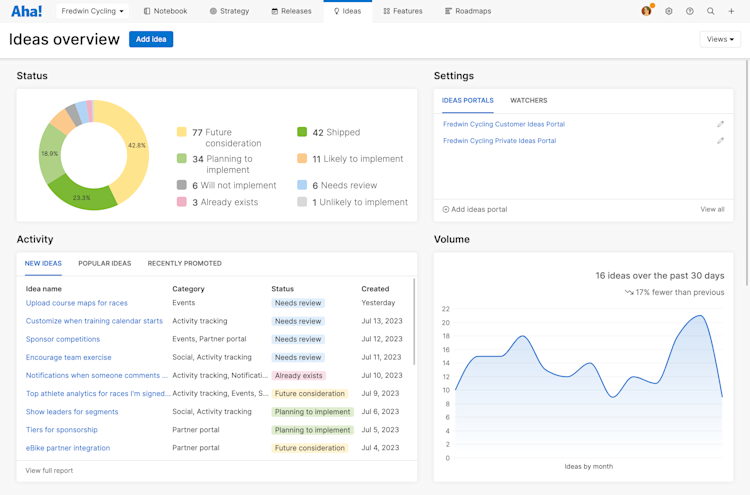
Task: Click the Already exists pink legend swatch
Action: click(x=182, y=202)
